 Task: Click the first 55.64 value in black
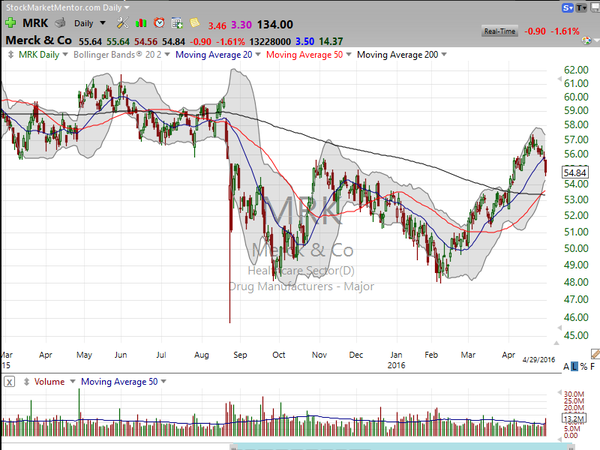coord(90,41)
